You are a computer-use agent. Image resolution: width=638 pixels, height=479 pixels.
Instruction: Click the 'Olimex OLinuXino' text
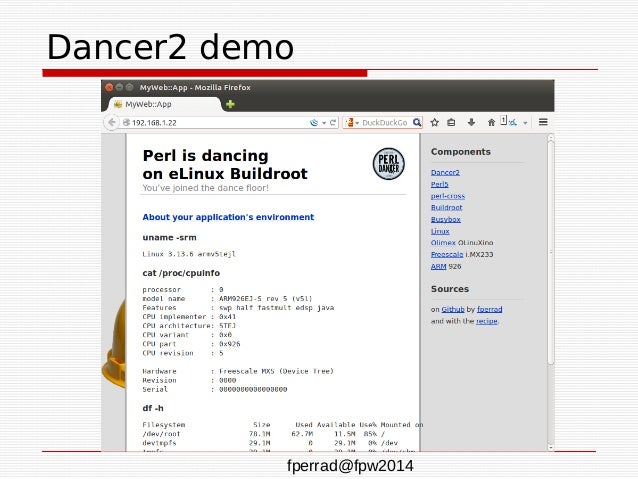[x=462, y=243]
